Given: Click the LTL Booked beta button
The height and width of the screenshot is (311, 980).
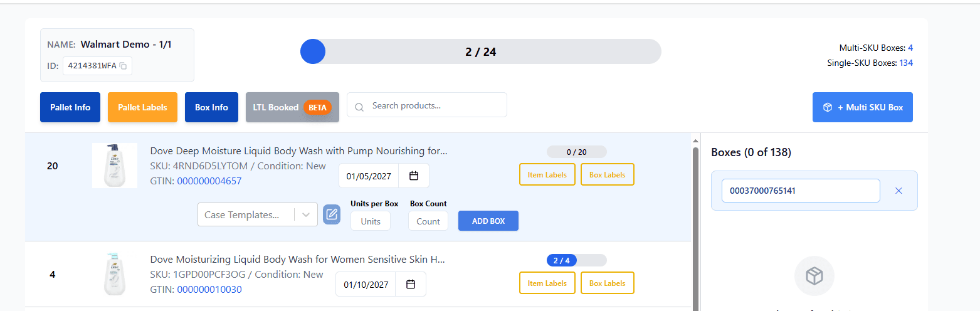Looking at the screenshot, I should pyautogui.click(x=292, y=107).
